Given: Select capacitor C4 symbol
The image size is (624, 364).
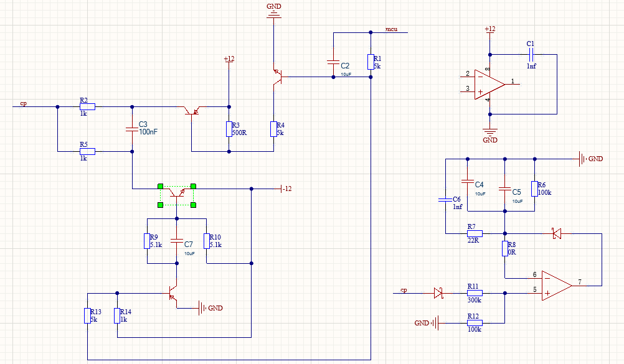Looking at the screenshot, I should pyautogui.click(x=468, y=182).
